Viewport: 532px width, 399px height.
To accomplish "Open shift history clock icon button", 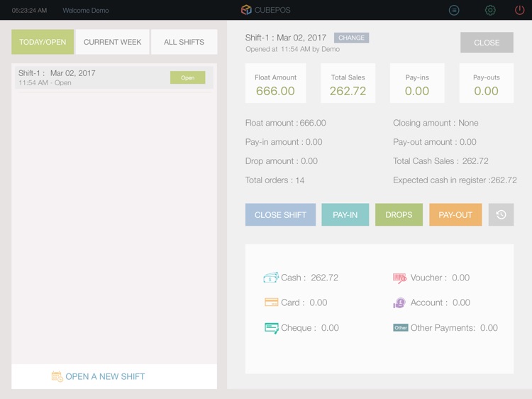I will [x=501, y=214].
